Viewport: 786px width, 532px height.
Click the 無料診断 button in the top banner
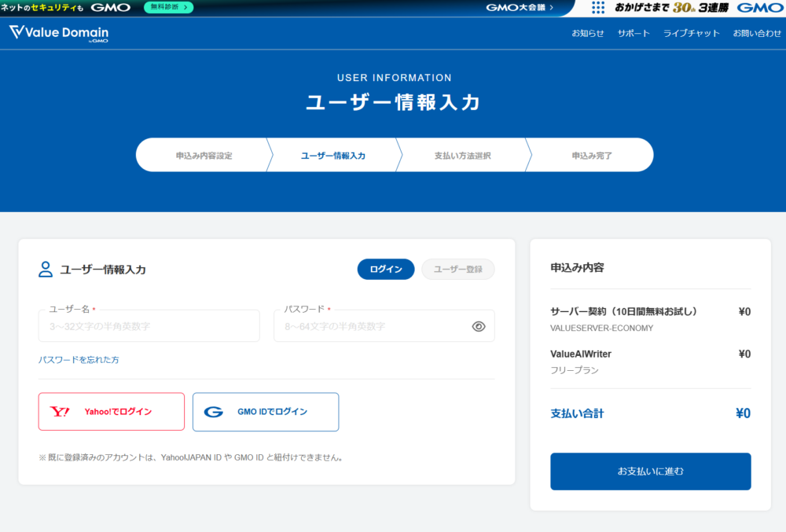coord(167,7)
